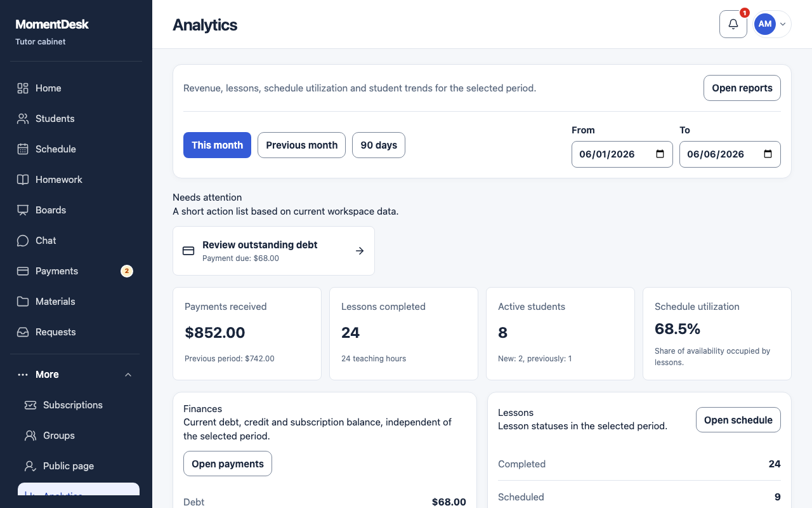
Task: Click the Public page user icon
Action: (x=30, y=466)
